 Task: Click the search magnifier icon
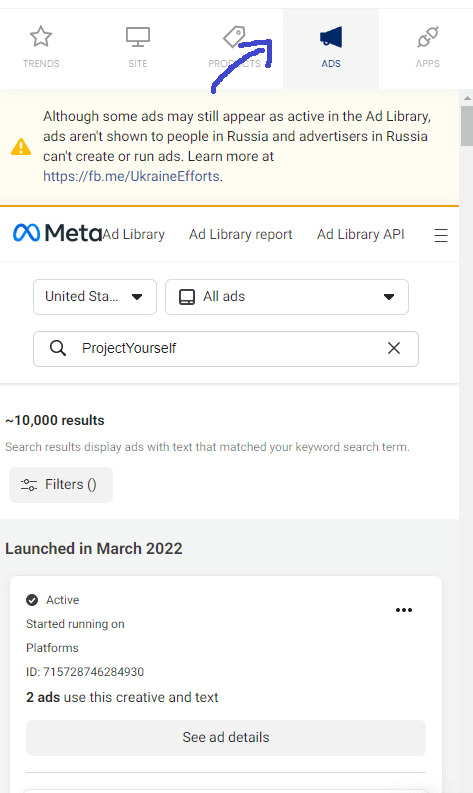(x=58, y=348)
